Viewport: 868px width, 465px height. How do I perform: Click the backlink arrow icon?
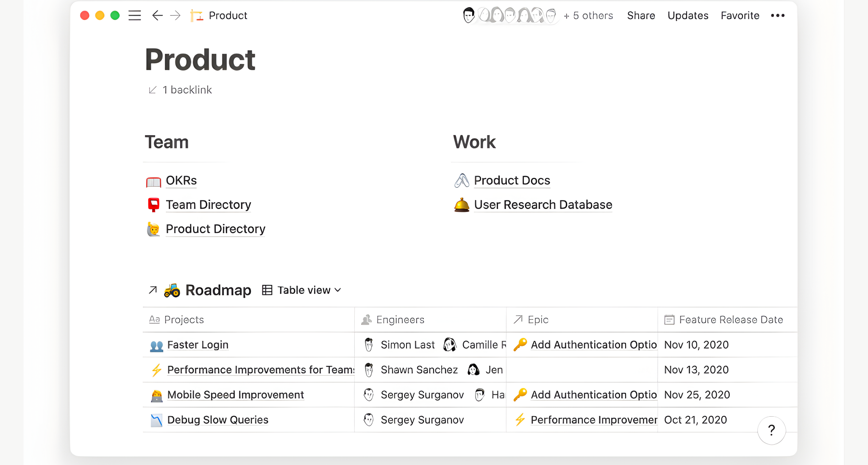[x=153, y=90]
